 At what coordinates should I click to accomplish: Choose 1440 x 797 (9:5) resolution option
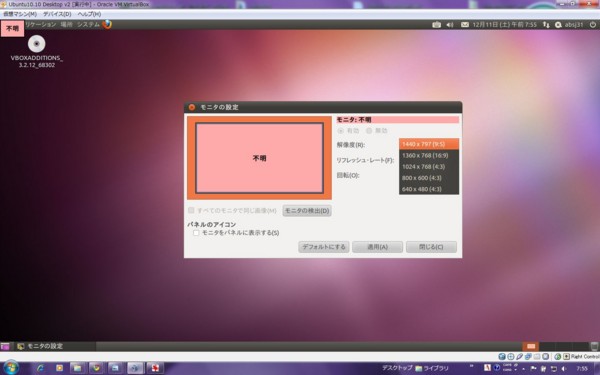[x=429, y=144]
